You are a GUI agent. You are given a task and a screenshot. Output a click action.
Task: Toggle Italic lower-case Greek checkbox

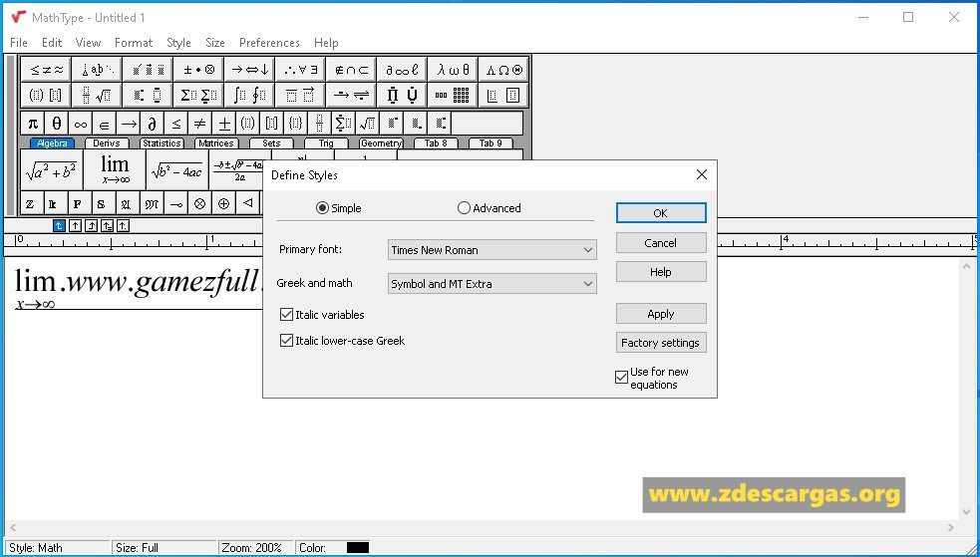click(x=286, y=341)
